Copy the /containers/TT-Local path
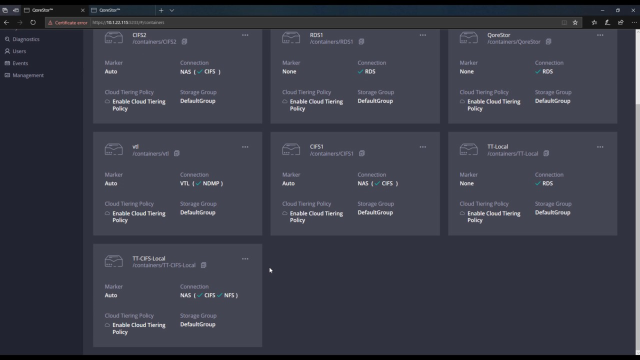Viewport: 640px width, 360px height. click(x=546, y=153)
